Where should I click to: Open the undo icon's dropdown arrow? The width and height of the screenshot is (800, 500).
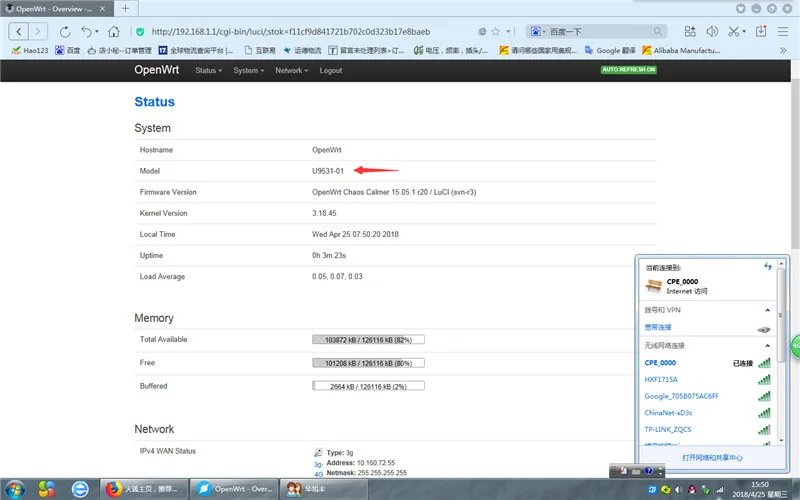pos(97,32)
